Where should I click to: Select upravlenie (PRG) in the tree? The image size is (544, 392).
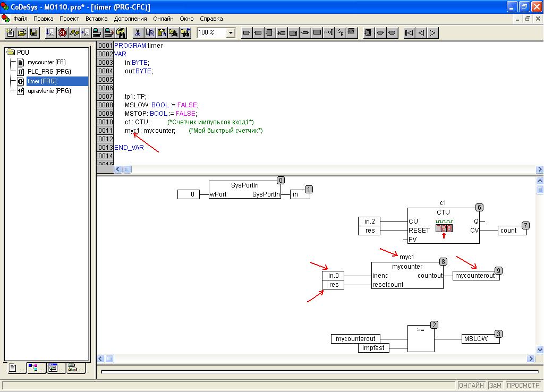pos(49,91)
